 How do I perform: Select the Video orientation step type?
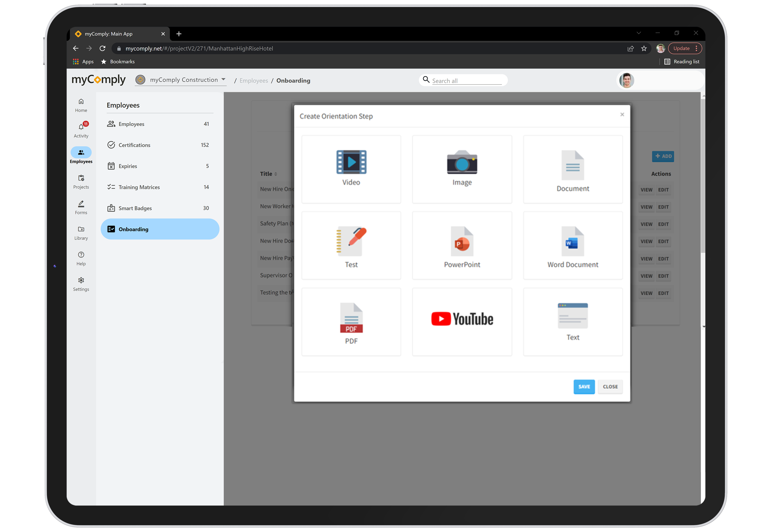tap(351, 169)
